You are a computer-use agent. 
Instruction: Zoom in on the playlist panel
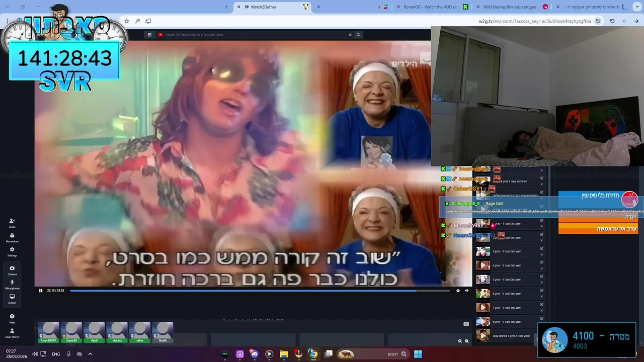pos(460,341)
